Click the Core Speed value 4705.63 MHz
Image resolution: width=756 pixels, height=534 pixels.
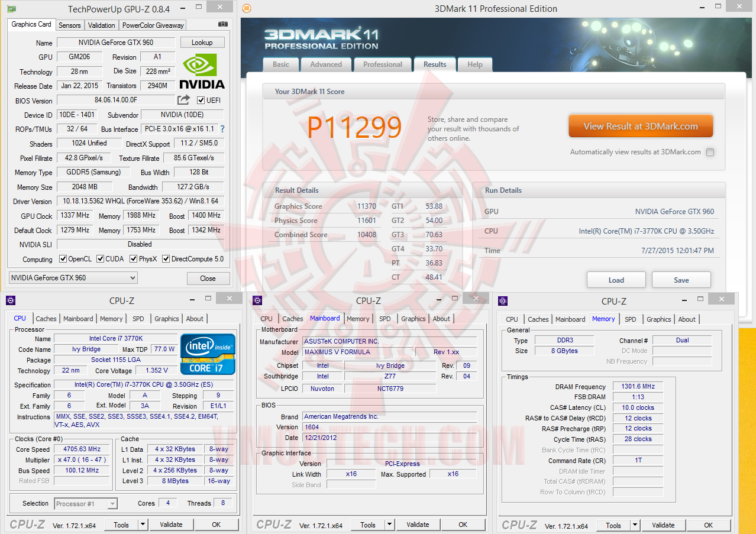pos(83,449)
